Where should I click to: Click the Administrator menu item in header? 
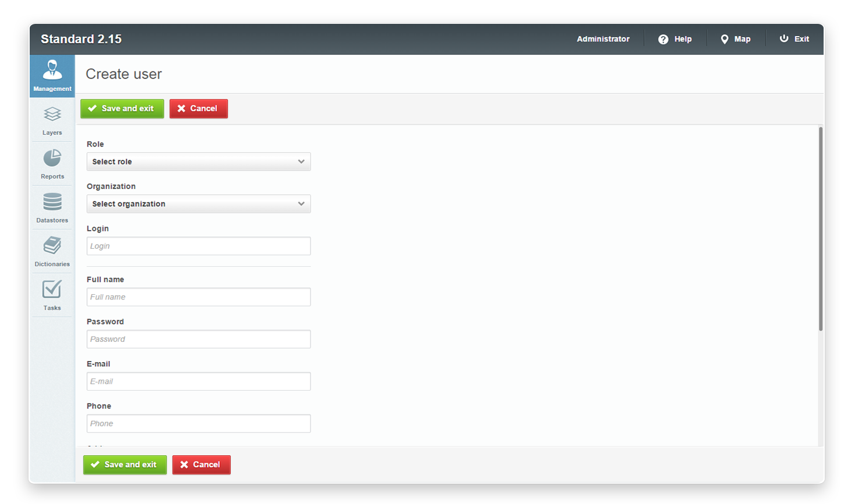[x=603, y=39]
